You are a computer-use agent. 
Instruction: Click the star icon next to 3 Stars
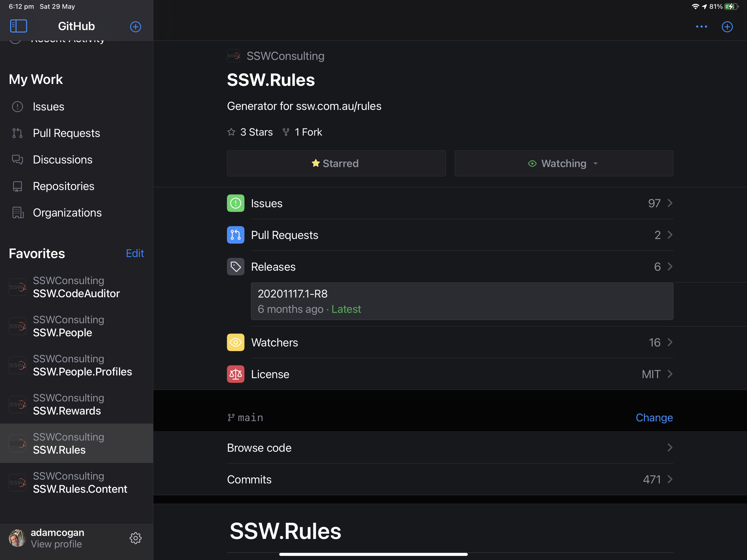(231, 132)
